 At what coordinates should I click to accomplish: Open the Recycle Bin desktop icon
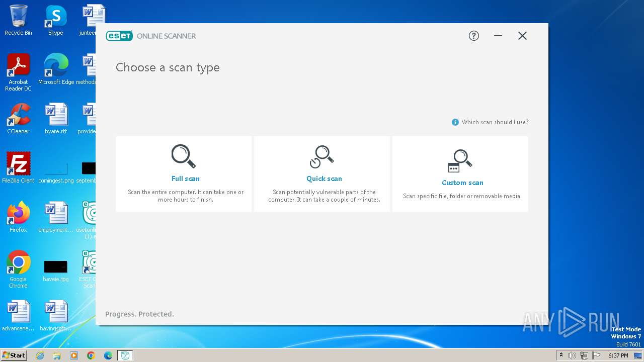(x=18, y=21)
